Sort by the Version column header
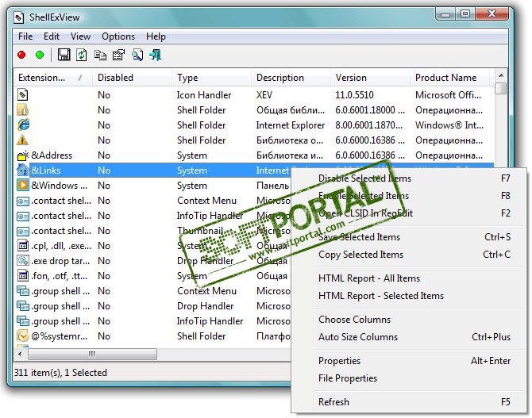Screen dimensions: 532x418 [x=371, y=78]
